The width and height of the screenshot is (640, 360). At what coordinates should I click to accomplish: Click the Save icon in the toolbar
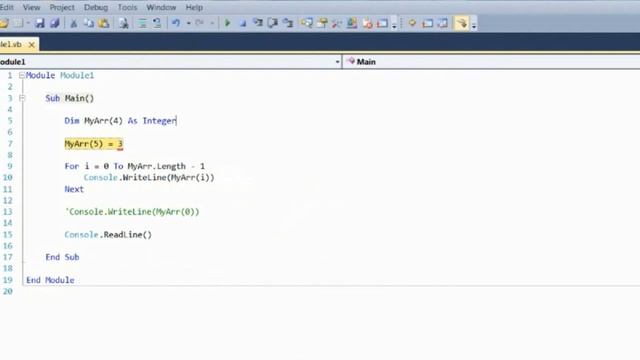coord(40,23)
